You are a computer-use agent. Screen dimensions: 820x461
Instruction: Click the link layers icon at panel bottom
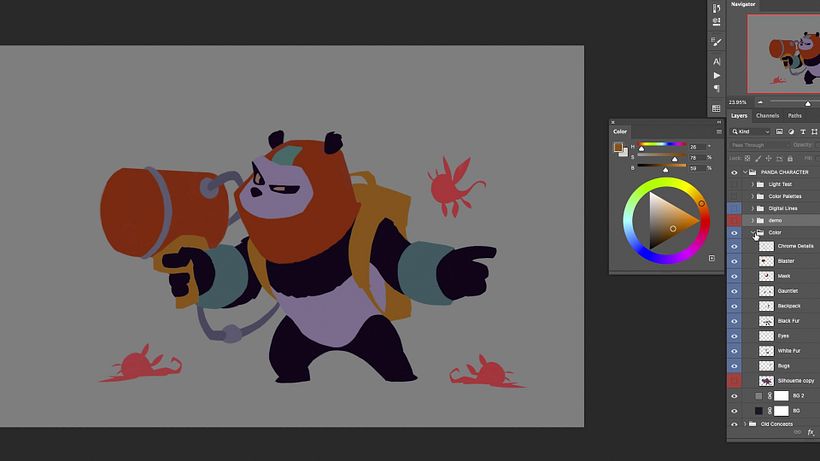click(798, 432)
